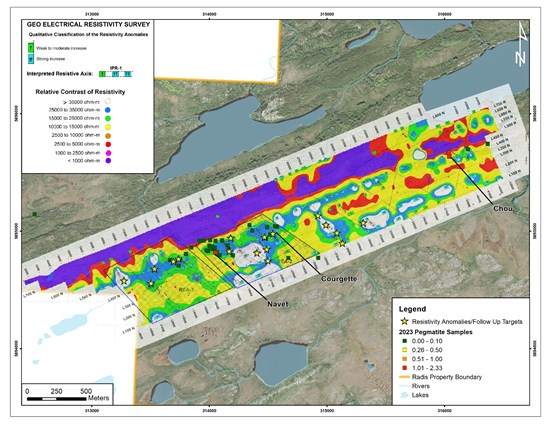Click the north arrow symbol
This screenshot has height=425, width=550.
pyautogui.click(x=521, y=44)
